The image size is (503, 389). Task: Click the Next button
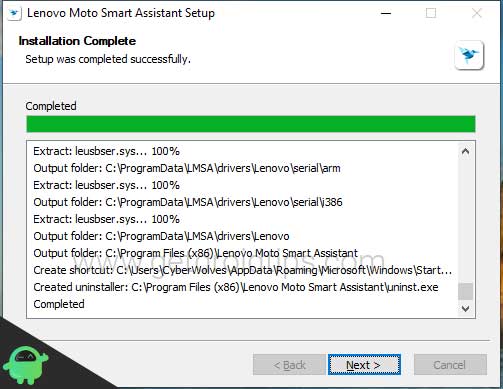pyautogui.click(x=364, y=365)
